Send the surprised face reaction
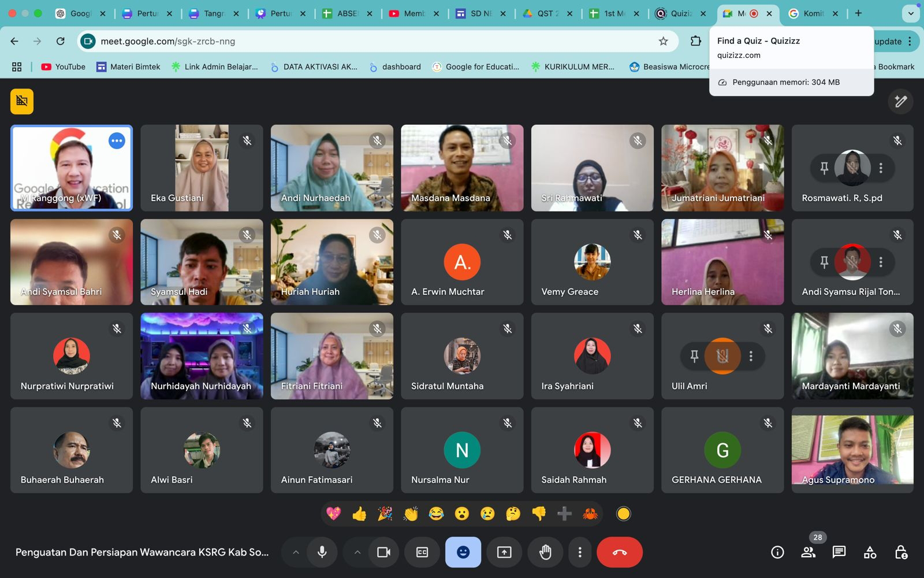The height and width of the screenshot is (578, 924). pyautogui.click(x=462, y=513)
